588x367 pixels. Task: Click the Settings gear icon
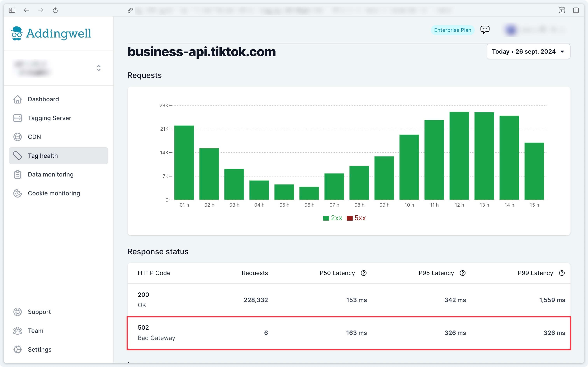pos(17,349)
